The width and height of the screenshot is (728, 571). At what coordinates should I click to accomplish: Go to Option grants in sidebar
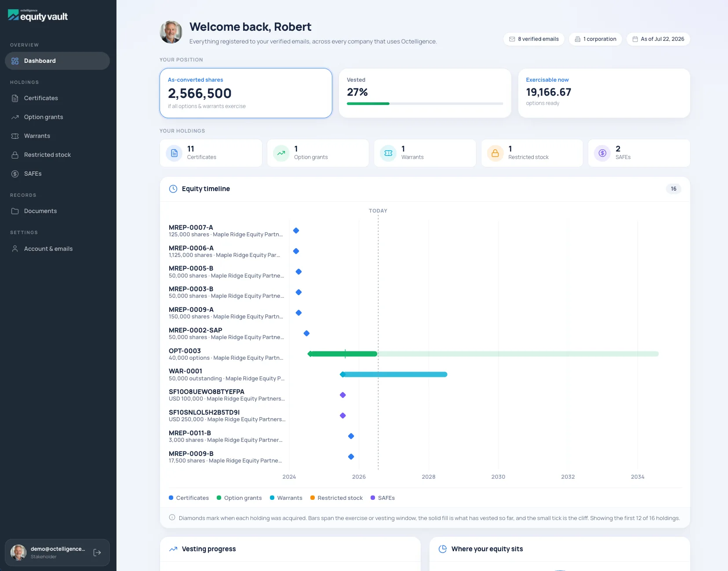[57, 117]
